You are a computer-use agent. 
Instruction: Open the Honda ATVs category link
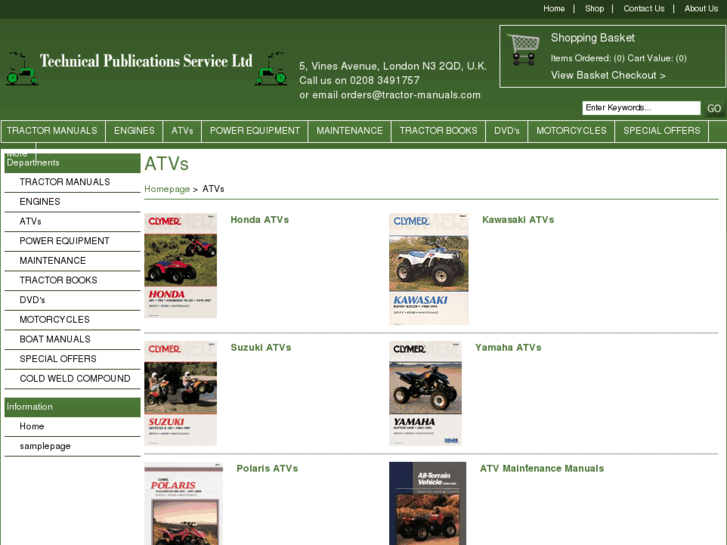click(x=260, y=220)
